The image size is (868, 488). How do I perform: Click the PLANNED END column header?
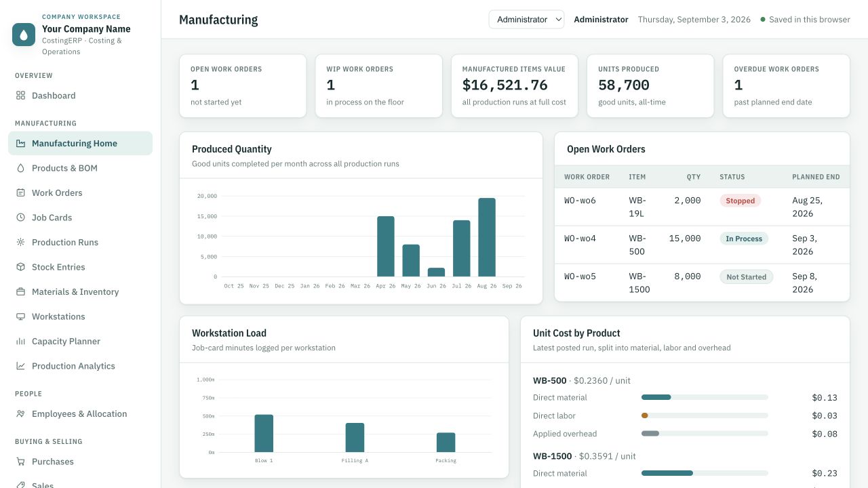816,177
